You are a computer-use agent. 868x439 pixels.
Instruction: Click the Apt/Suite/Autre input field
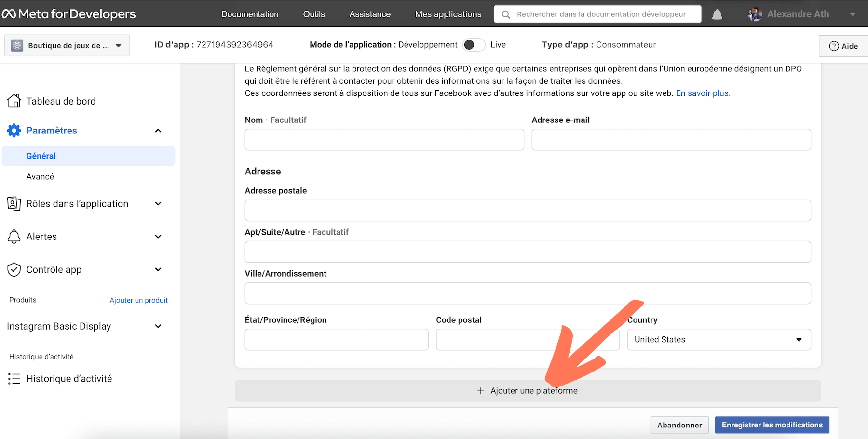pyautogui.click(x=528, y=252)
